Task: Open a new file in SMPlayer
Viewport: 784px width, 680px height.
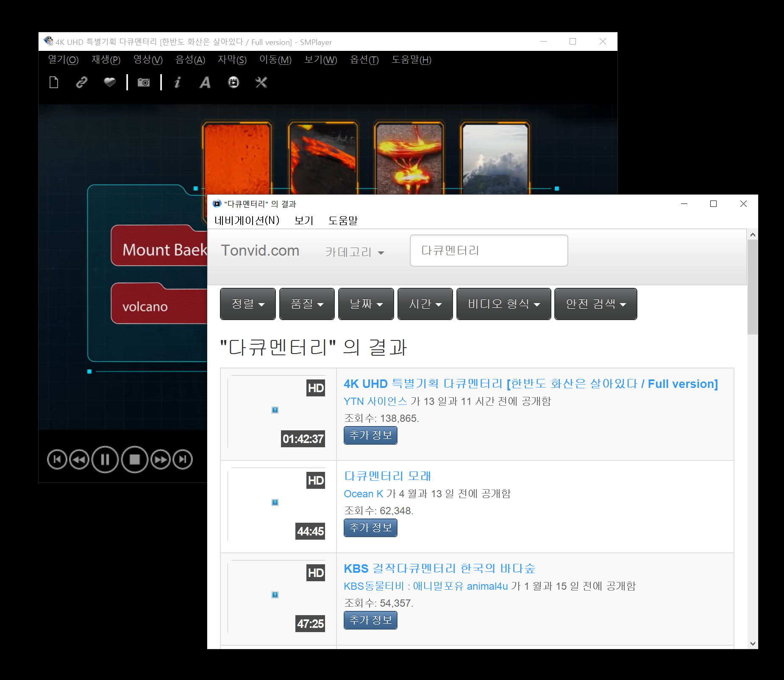Action: click(x=54, y=82)
